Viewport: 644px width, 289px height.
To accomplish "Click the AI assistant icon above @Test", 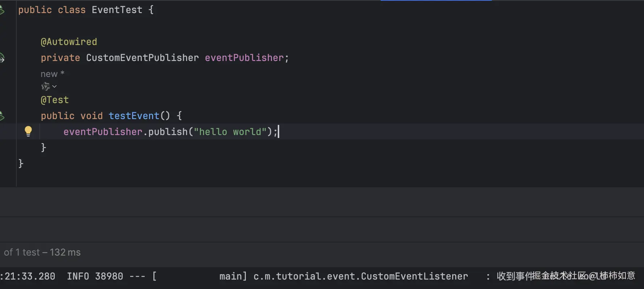I will (45, 86).
